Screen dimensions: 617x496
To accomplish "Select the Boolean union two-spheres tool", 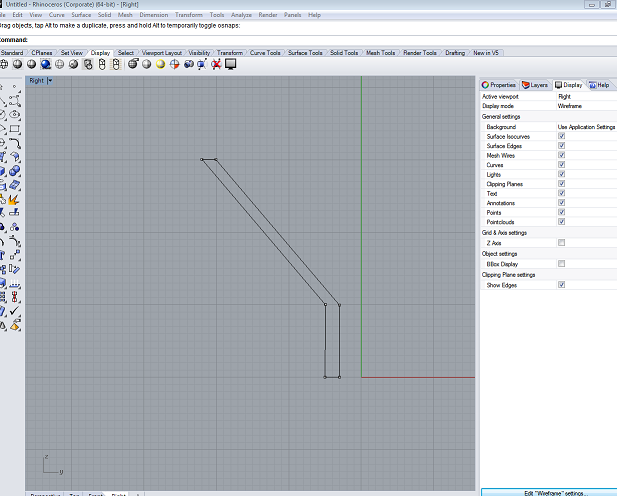I will 15,171.
